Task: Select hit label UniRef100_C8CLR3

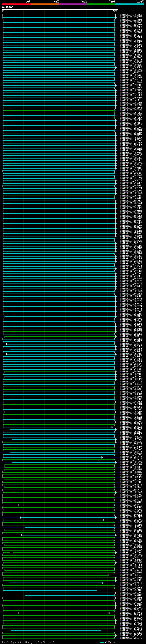Action: (131, 103)
